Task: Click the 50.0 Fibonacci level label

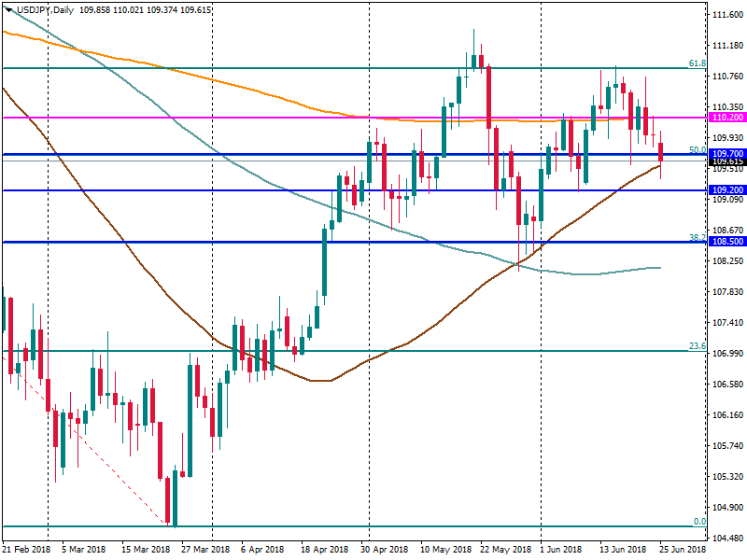Action: pyautogui.click(x=697, y=149)
